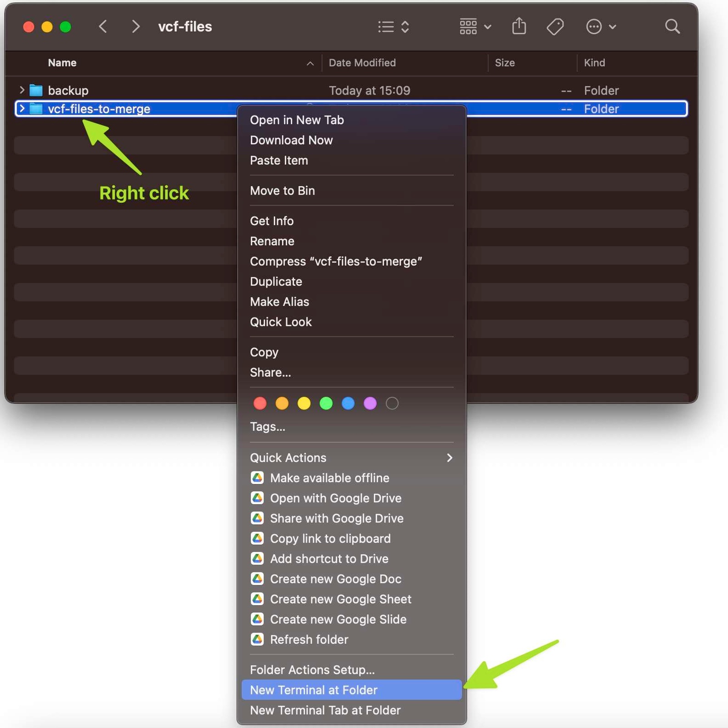The image size is (728, 728).
Task: Apply the orange tag color
Action: (x=282, y=403)
